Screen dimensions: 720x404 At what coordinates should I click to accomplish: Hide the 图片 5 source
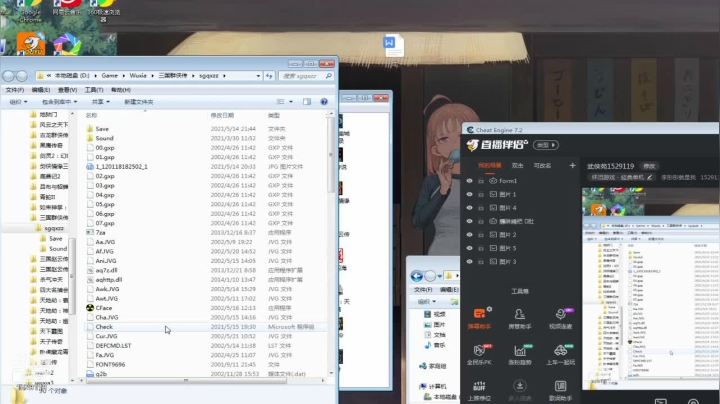pos(469,248)
